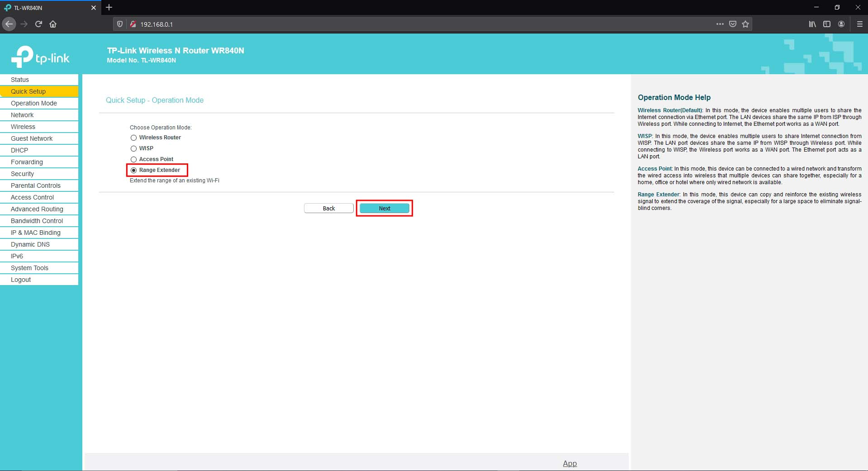Save page to Pocket
868x471 pixels.
[733, 24]
